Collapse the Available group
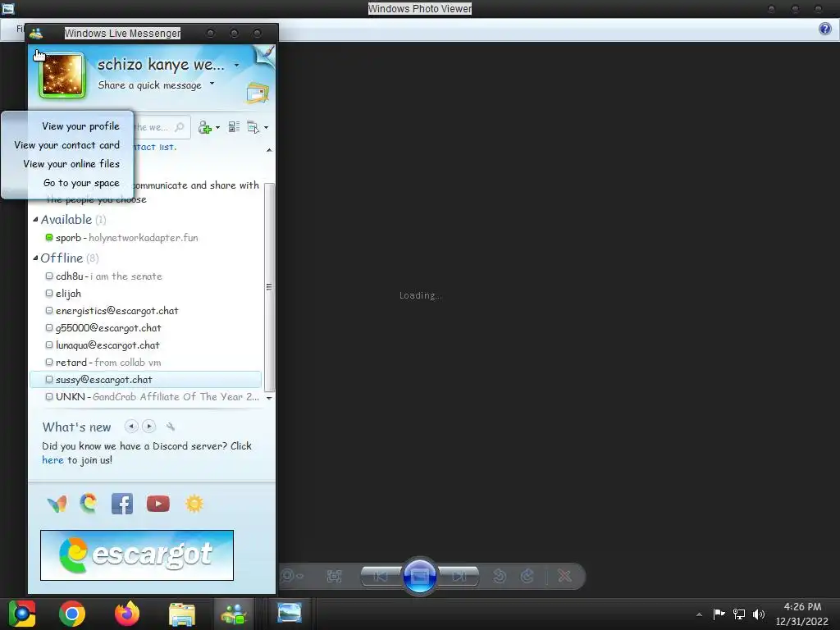 (35, 219)
